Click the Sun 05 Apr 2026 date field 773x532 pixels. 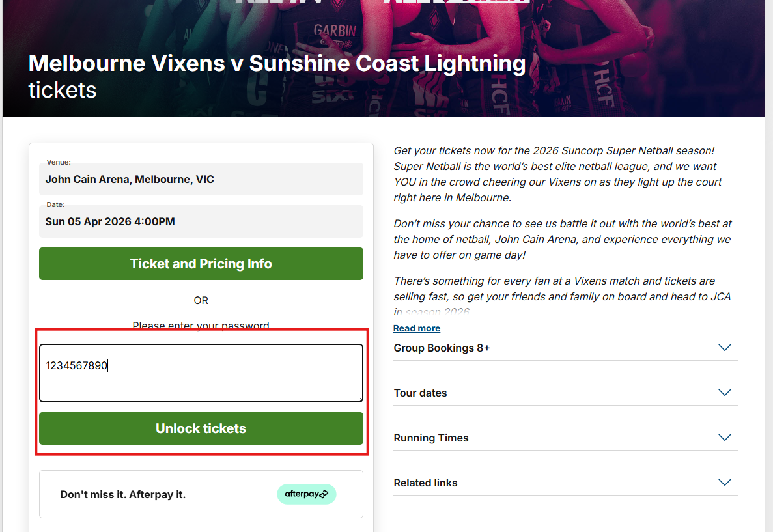coord(201,221)
